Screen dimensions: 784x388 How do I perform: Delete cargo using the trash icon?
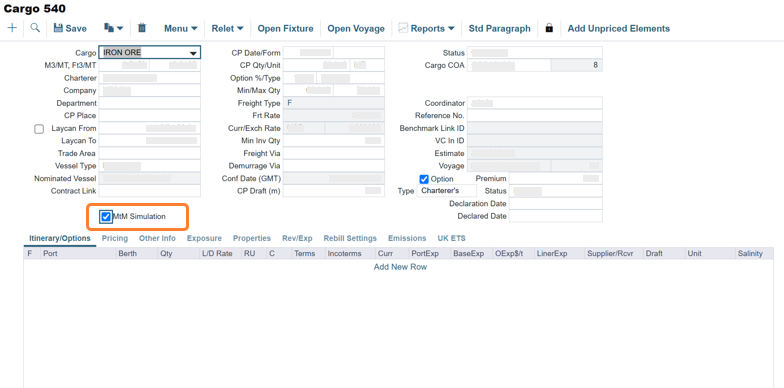point(142,28)
